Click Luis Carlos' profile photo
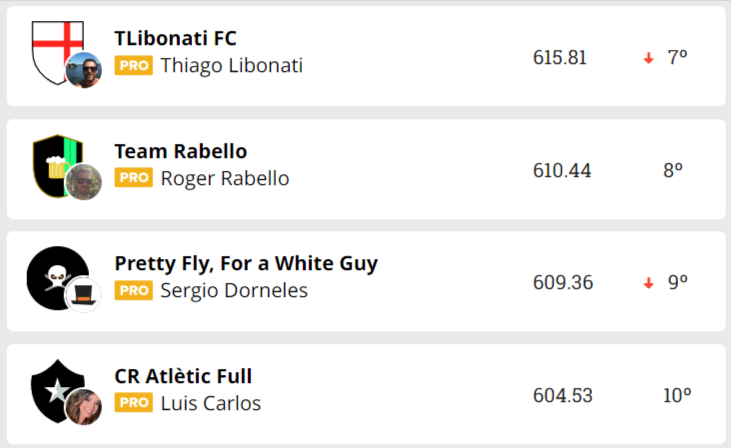 coord(84,407)
